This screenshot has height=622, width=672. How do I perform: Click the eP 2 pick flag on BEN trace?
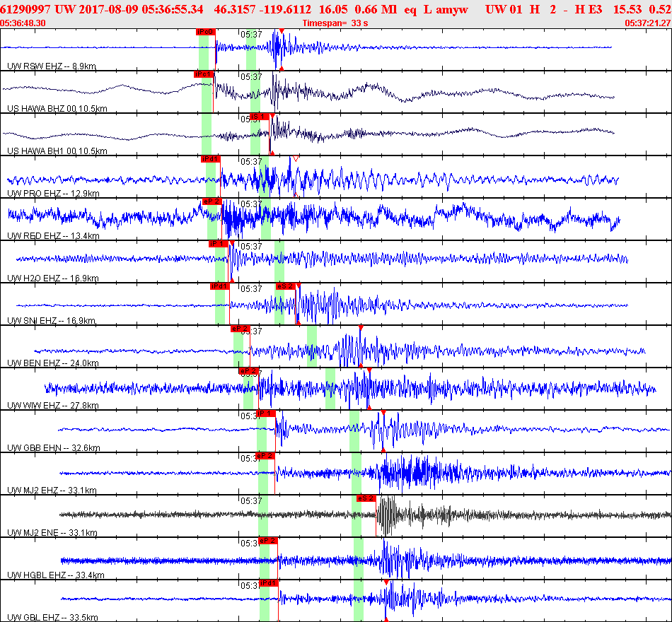240,329
